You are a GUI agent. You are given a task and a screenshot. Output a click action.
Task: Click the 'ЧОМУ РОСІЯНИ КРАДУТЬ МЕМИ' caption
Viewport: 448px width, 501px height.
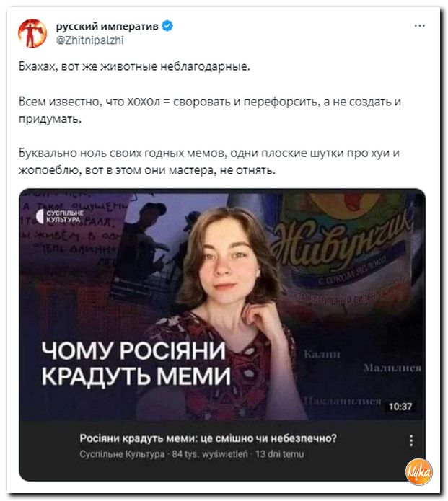coord(136,363)
